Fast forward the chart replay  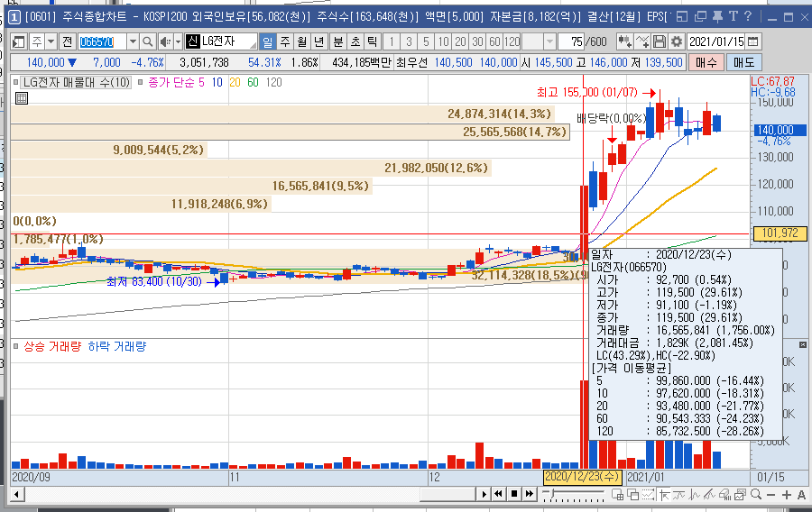(529, 494)
